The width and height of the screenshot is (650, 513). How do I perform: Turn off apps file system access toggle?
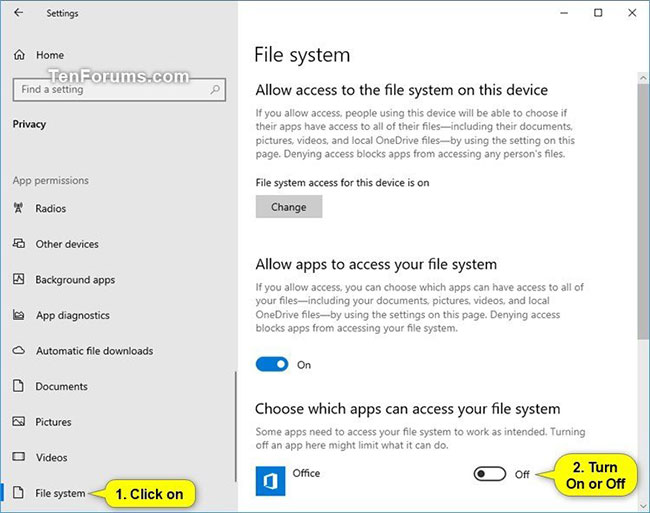[x=272, y=365]
